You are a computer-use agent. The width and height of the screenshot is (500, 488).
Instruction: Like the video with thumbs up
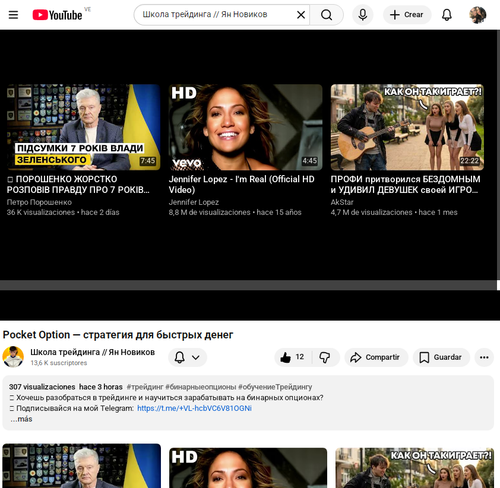293,357
